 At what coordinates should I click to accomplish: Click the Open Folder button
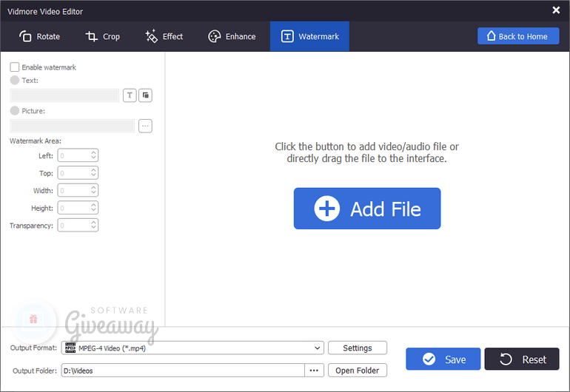click(358, 371)
